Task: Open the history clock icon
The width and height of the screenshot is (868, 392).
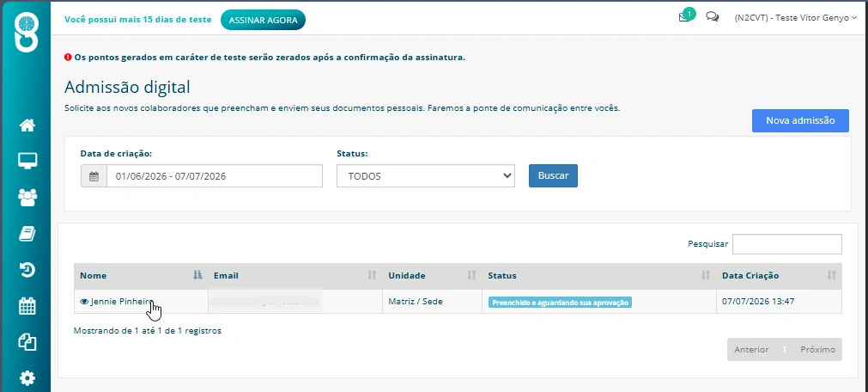Action: 27,270
